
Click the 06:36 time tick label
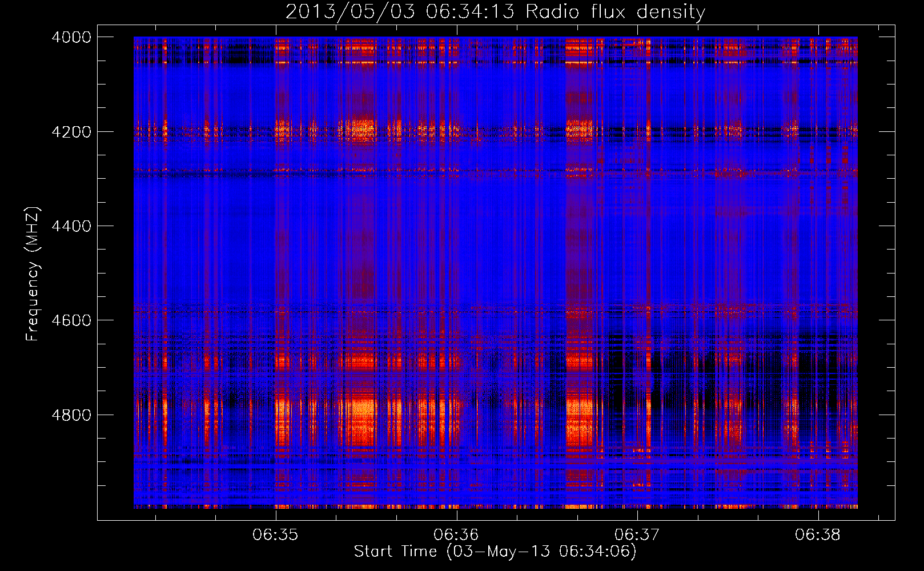[456, 534]
